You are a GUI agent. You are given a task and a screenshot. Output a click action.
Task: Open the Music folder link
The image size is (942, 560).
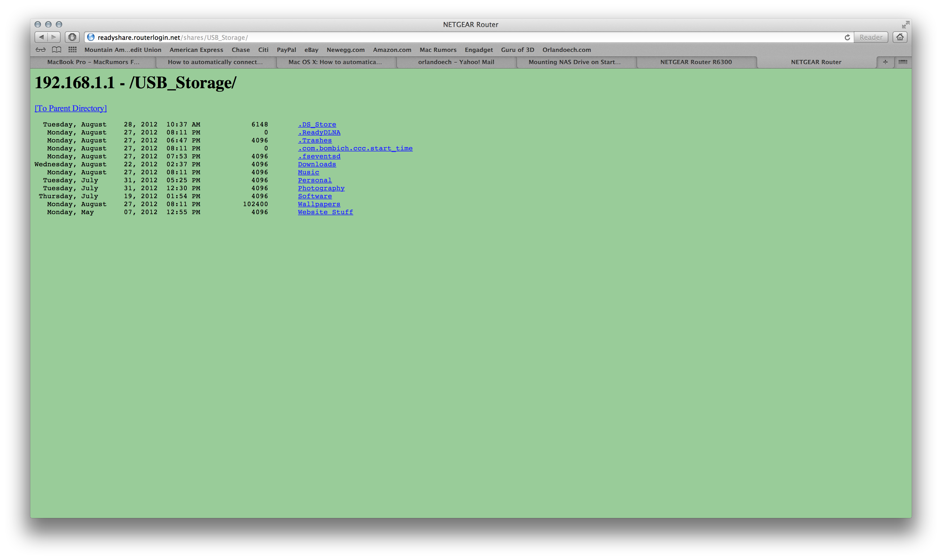pyautogui.click(x=309, y=172)
